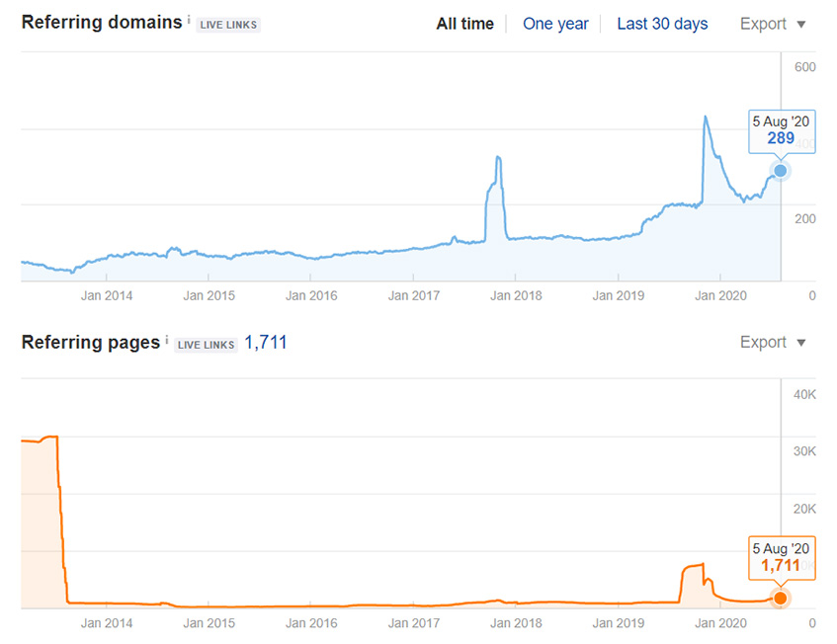The image size is (837, 644).
Task: Click the 600 y-axis label on domains chart
Action: pos(805,67)
